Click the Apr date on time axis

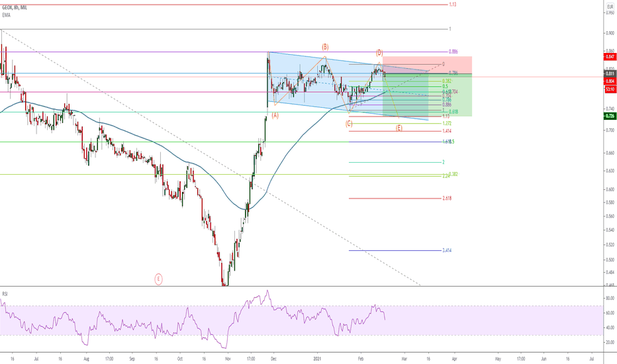pos(455,359)
